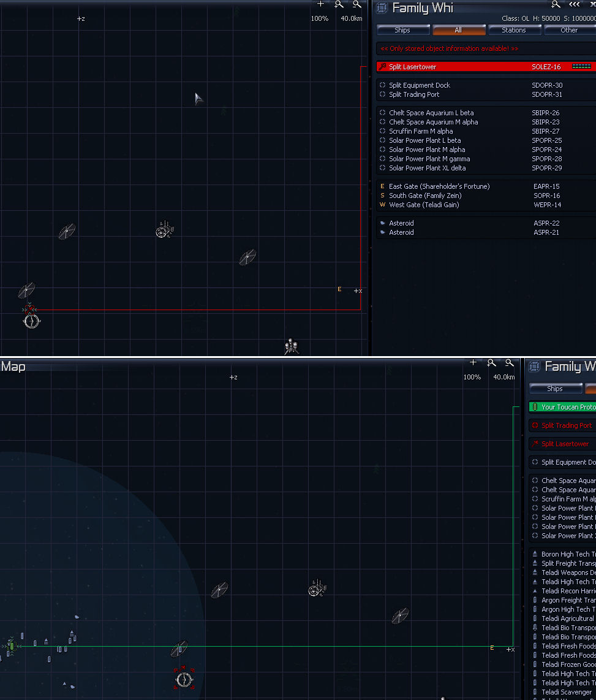Viewport: 596px width, 700px height.
Task: Select the green player ship on lower map
Action: (x=12, y=645)
